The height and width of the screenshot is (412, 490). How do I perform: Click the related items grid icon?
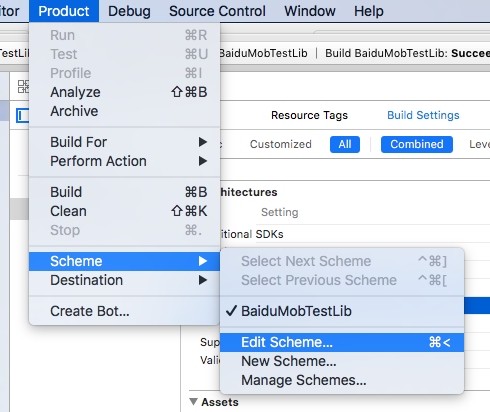[x=23, y=87]
